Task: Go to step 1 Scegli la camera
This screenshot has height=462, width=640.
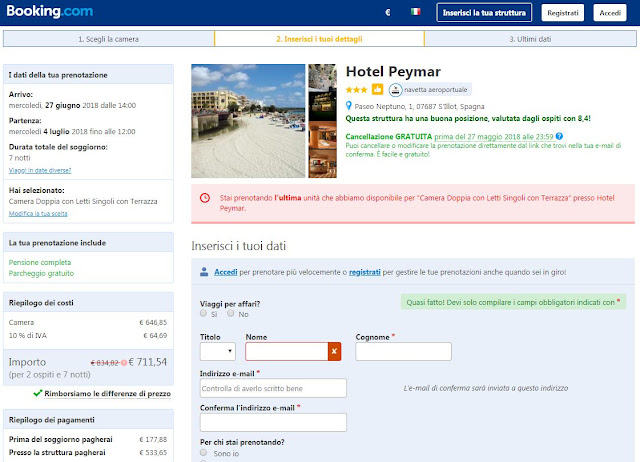Action: point(109,39)
